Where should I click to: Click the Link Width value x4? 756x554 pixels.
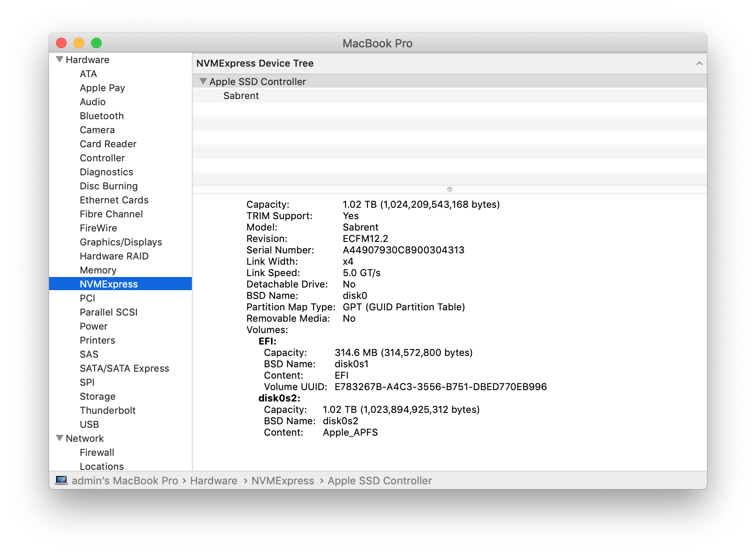[348, 261]
